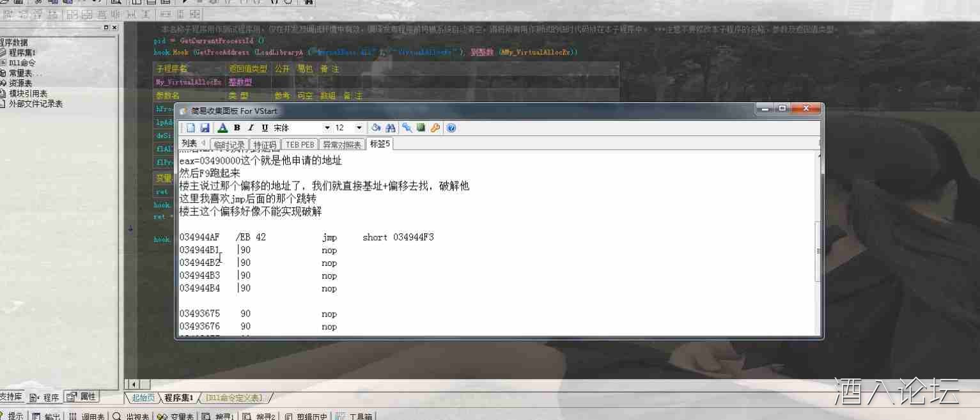Toggle bold formatting in the collection panel

click(x=237, y=128)
